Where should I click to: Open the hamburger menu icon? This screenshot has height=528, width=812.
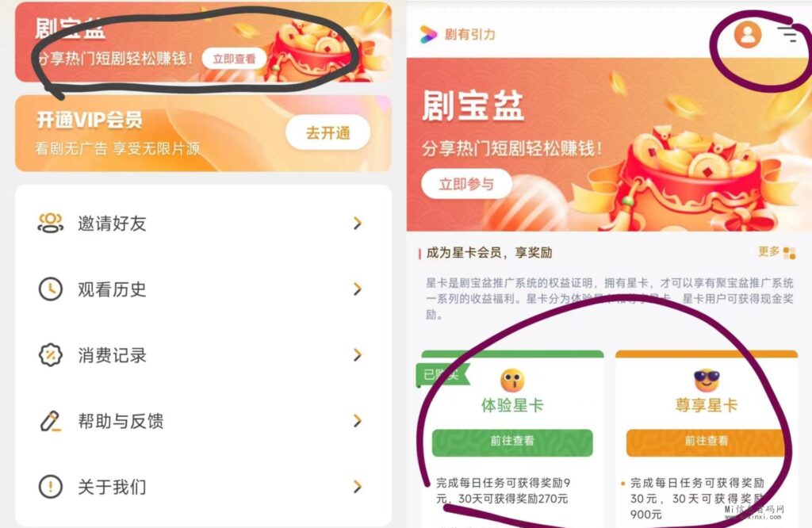(x=787, y=34)
